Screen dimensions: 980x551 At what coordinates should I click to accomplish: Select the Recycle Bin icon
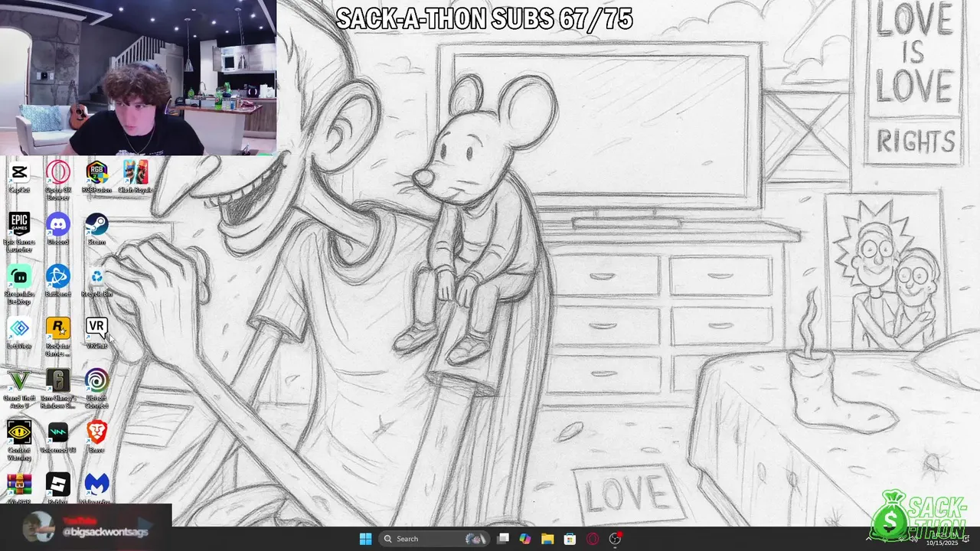pyautogui.click(x=96, y=282)
